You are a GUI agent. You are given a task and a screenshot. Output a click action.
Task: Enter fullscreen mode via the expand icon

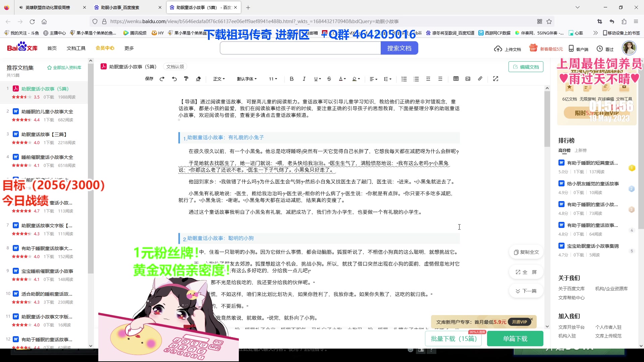(x=495, y=79)
